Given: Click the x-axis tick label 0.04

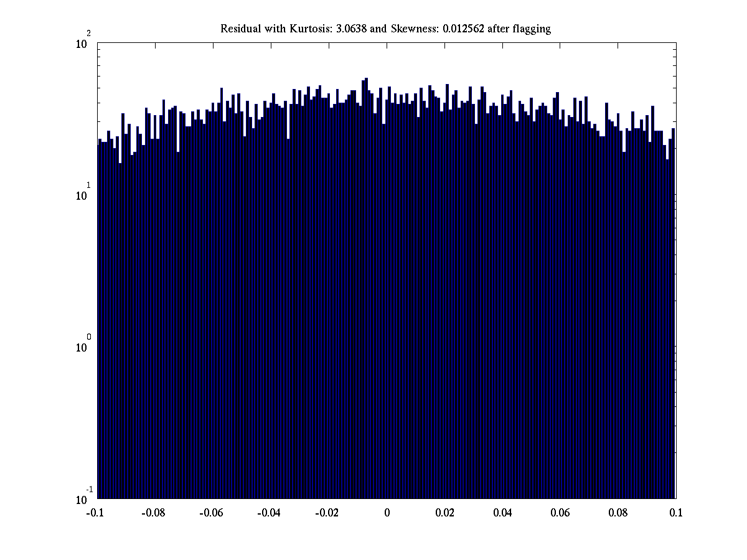Looking at the screenshot, I should (503, 513).
